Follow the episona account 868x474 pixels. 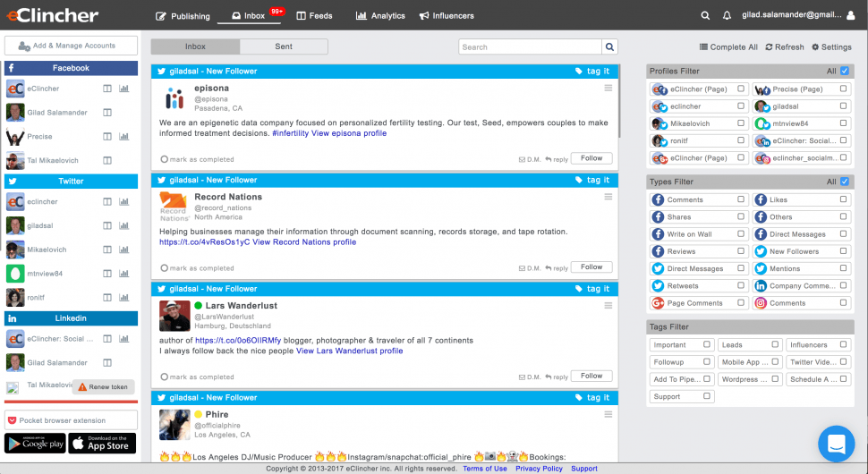click(591, 158)
